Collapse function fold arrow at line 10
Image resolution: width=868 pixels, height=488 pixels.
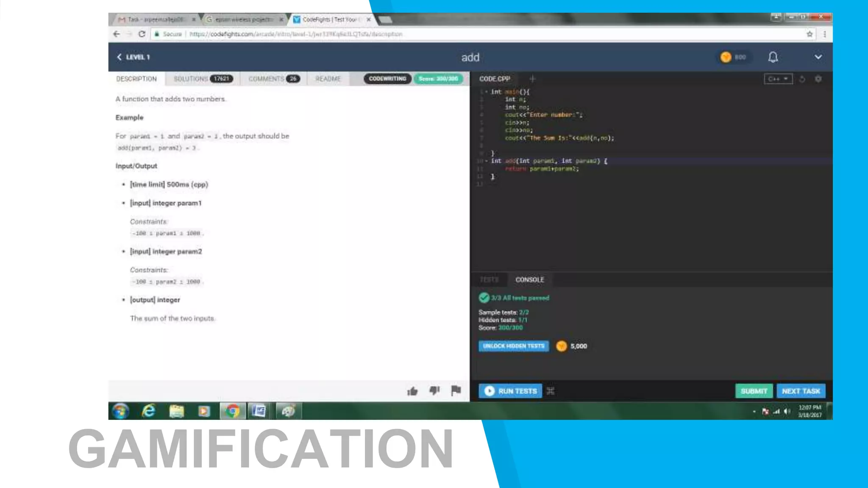[x=486, y=161]
